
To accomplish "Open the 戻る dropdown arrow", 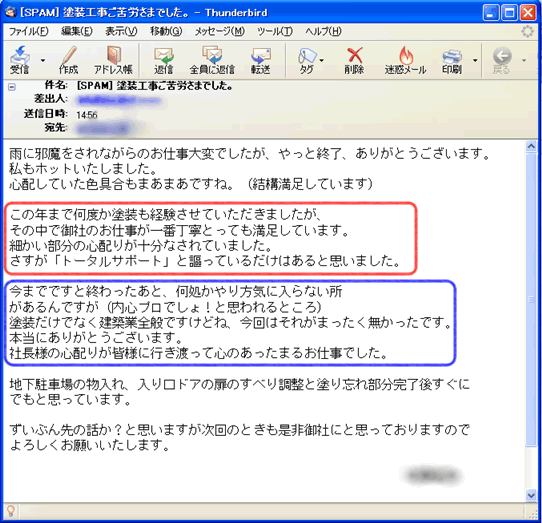I will (524, 60).
